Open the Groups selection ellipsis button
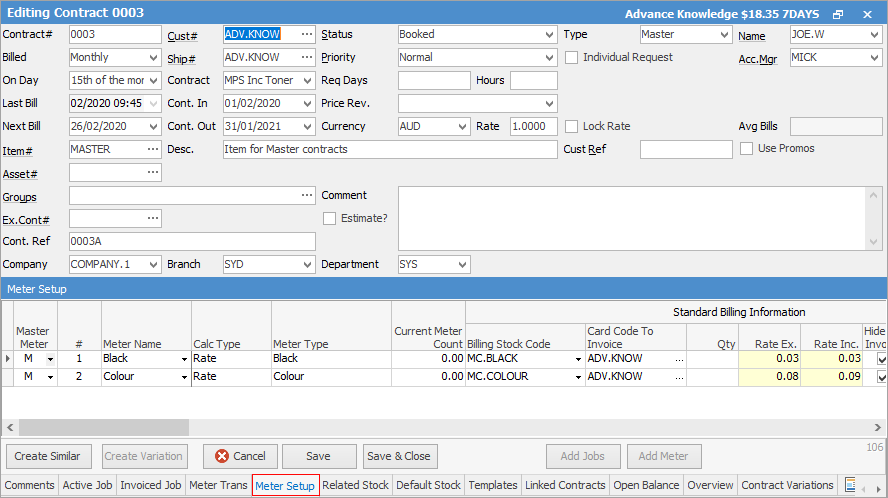Screen dimensions: 888x498 pos(307,195)
